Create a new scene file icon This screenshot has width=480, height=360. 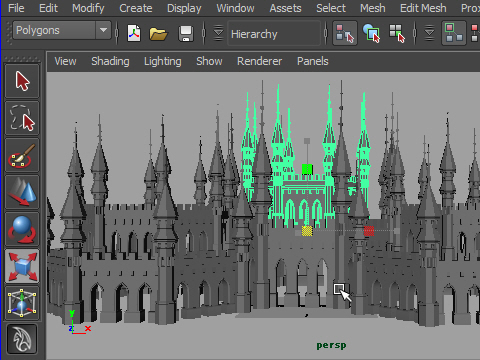[134, 33]
